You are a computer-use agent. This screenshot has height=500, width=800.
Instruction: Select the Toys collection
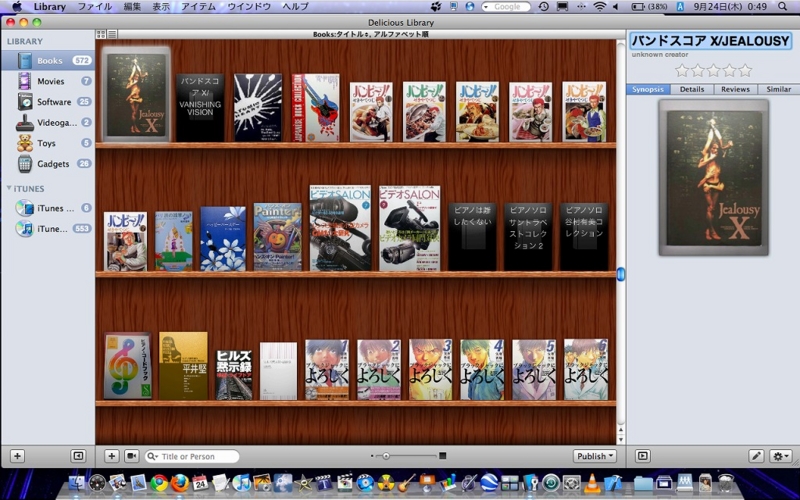click(47, 143)
